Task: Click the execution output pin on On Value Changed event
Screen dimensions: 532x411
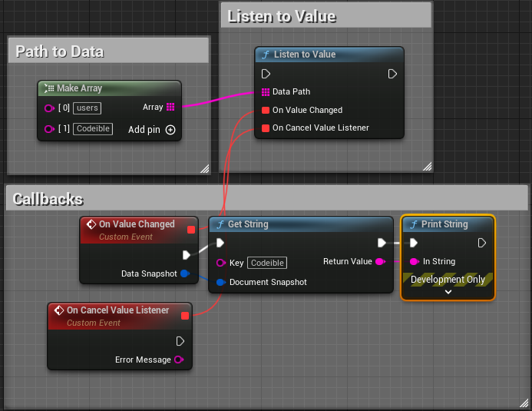Action: (187, 255)
